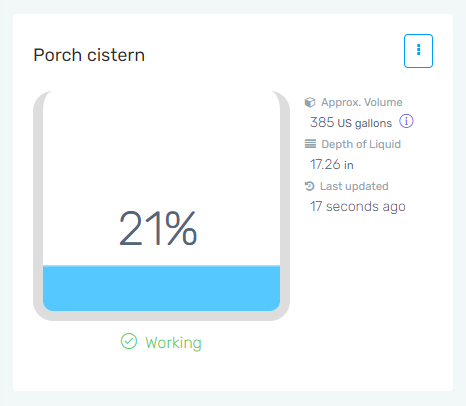Click the Last updated label

[354, 186]
